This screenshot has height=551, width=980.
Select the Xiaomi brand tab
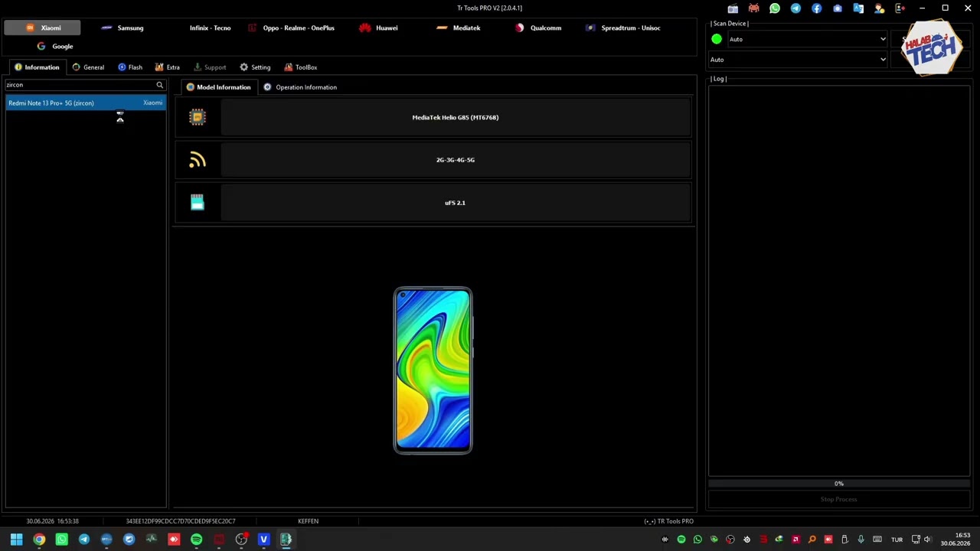42,28
